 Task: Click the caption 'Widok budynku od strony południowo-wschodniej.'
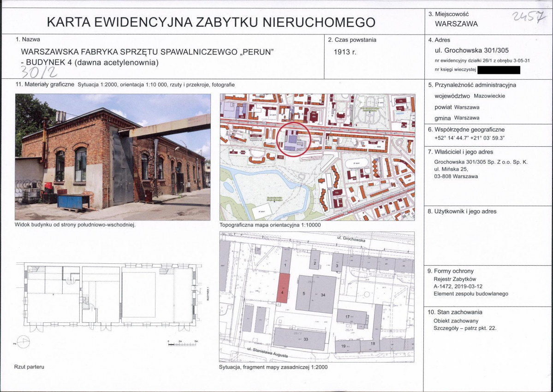pos(75,225)
